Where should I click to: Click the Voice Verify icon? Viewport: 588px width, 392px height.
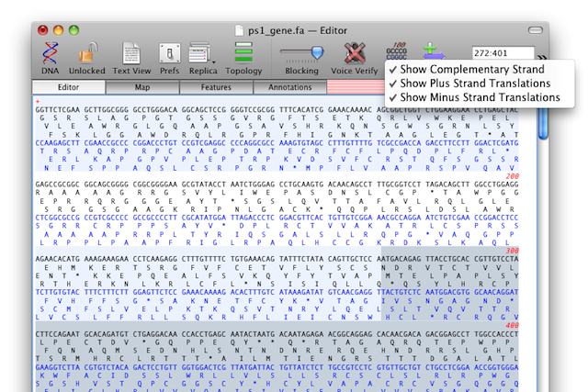354,54
